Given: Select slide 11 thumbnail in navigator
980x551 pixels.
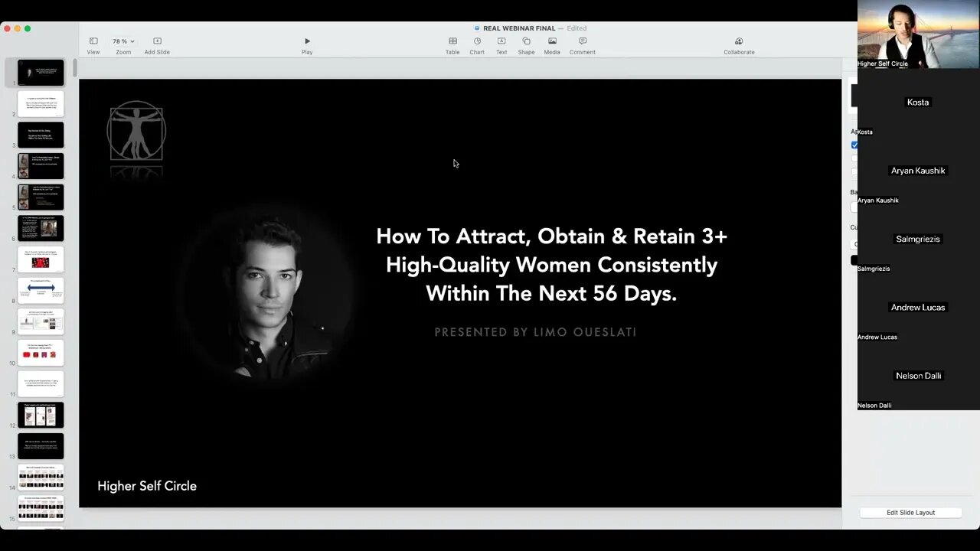Looking at the screenshot, I should 41,384.
